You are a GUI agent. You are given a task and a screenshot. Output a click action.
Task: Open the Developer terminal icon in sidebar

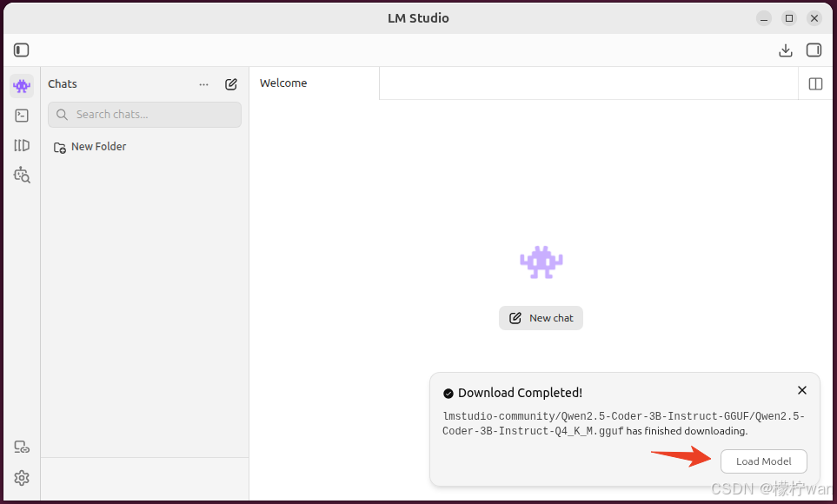(x=22, y=116)
